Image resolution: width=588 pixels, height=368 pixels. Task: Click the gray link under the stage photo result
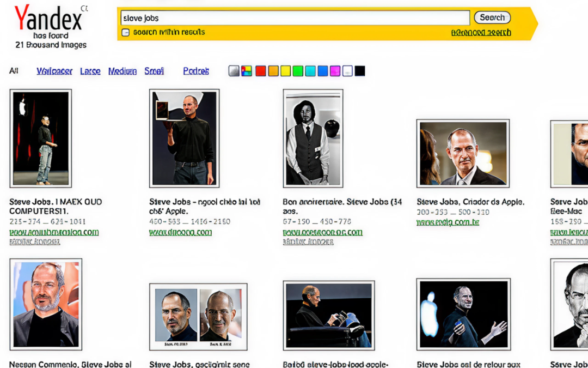[x=34, y=242]
